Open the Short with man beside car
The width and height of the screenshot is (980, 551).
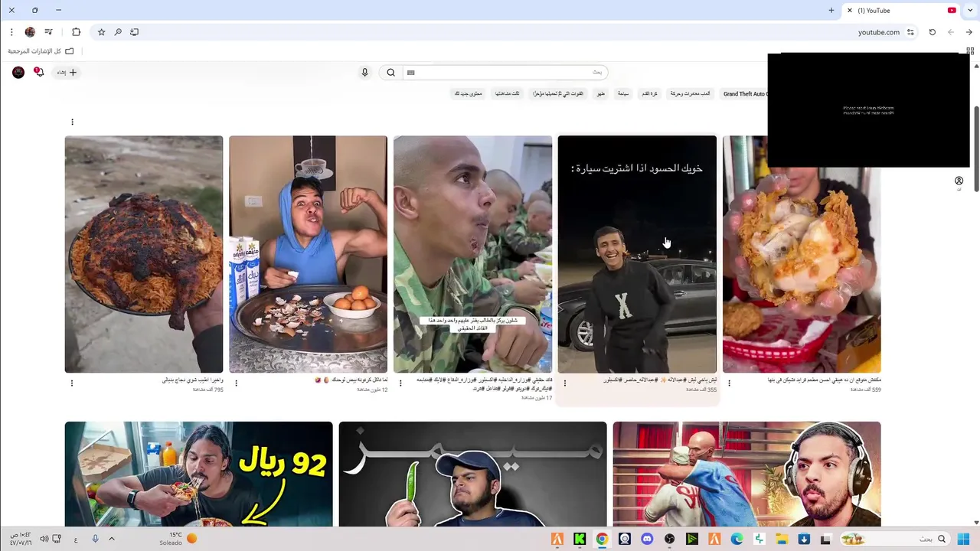tap(637, 254)
